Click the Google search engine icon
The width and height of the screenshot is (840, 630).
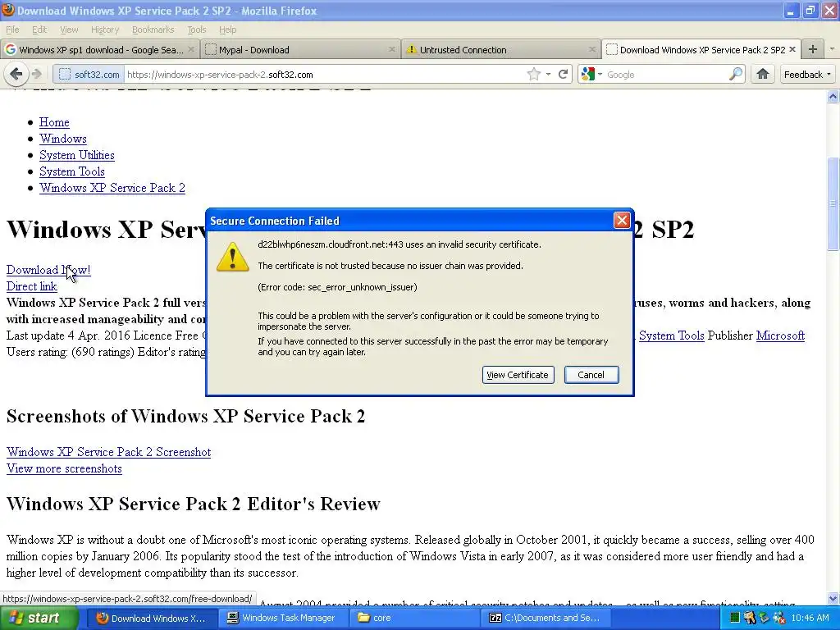pyautogui.click(x=587, y=75)
